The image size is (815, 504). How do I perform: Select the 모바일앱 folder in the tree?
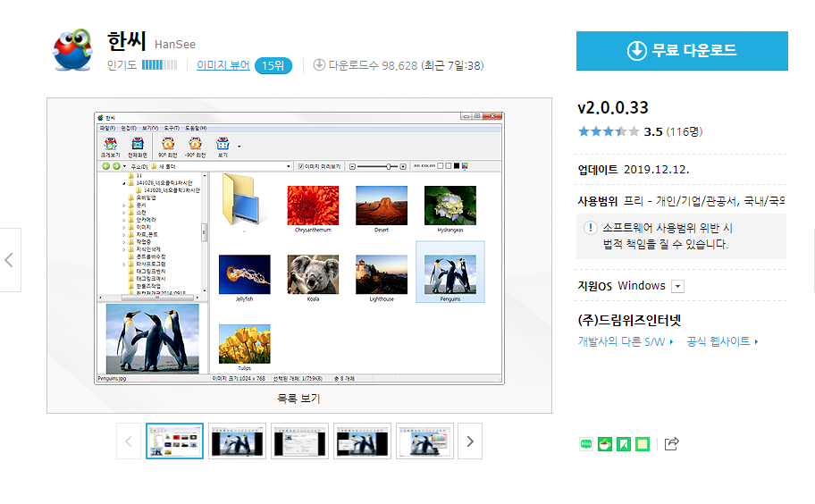tap(142, 198)
